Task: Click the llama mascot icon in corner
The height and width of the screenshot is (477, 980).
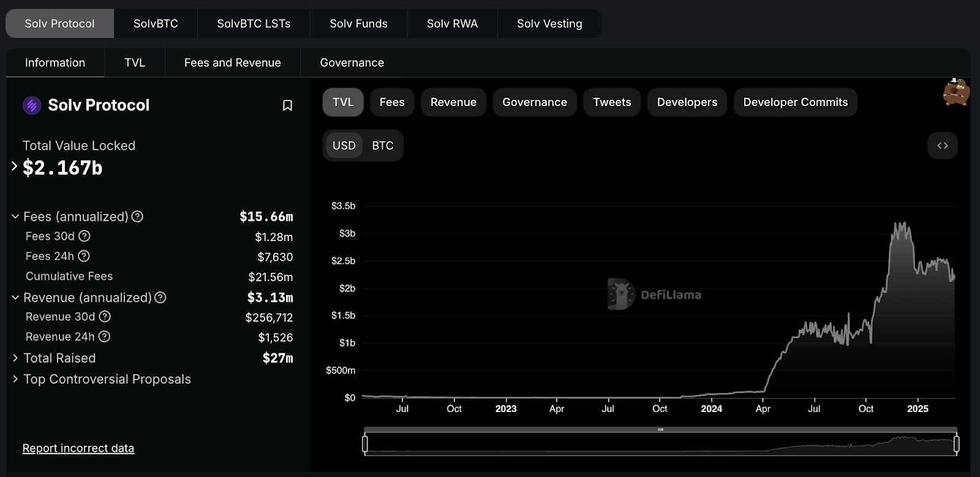Action: (x=956, y=92)
